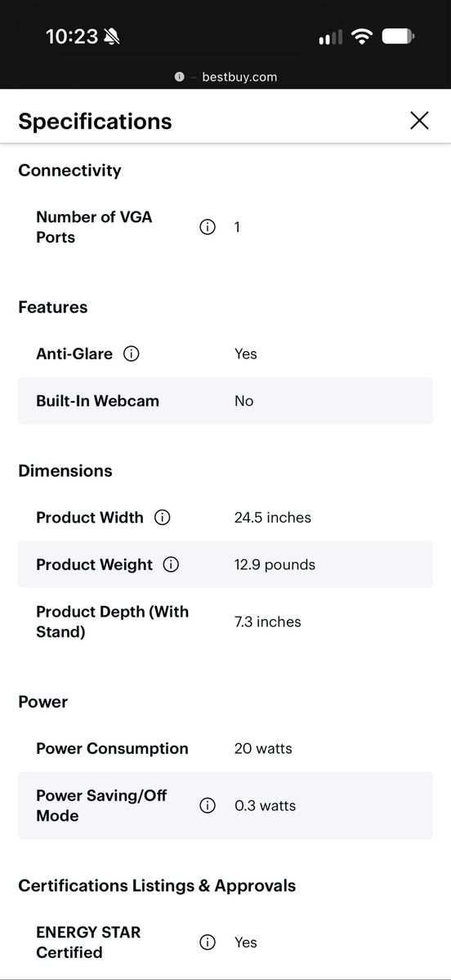Image resolution: width=451 pixels, height=980 pixels.
Task: Tap the Specifications heading
Action: (x=95, y=121)
